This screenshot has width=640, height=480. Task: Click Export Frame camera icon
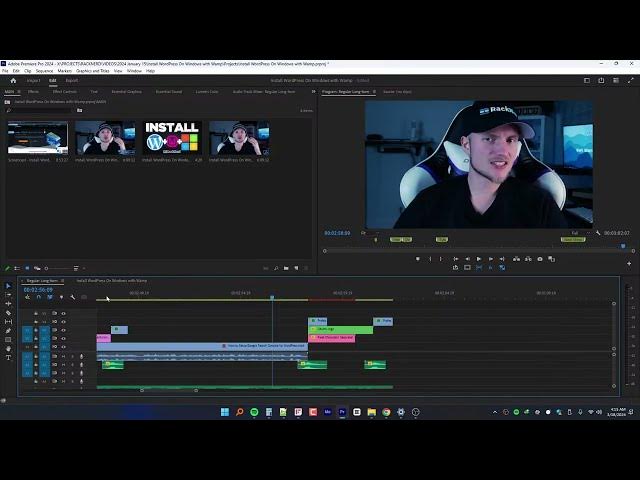pyautogui.click(x=540, y=259)
